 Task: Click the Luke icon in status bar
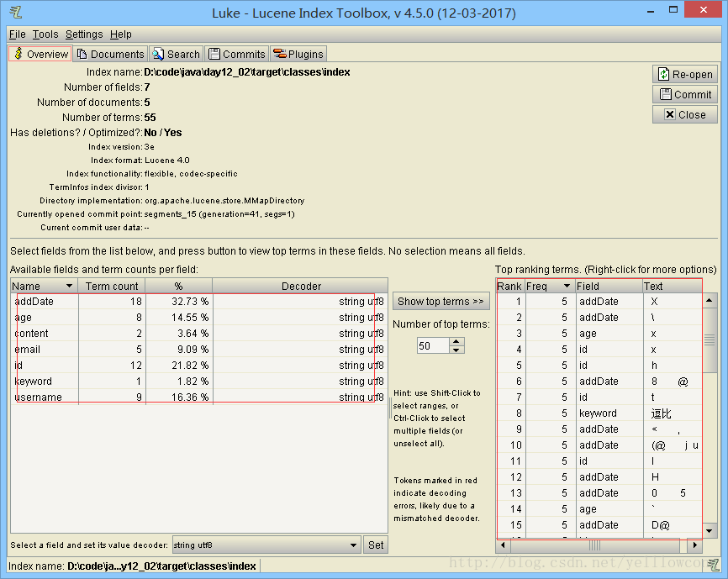point(713,565)
